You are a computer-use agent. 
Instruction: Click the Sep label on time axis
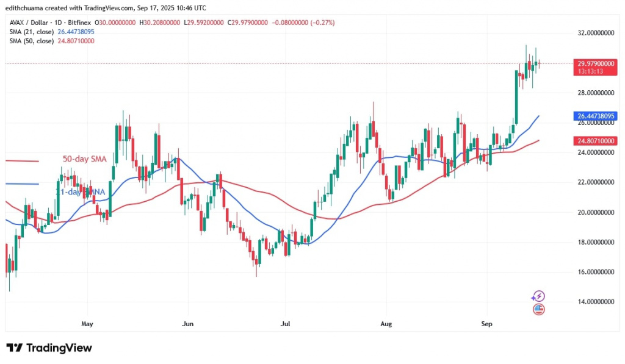click(486, 324)
